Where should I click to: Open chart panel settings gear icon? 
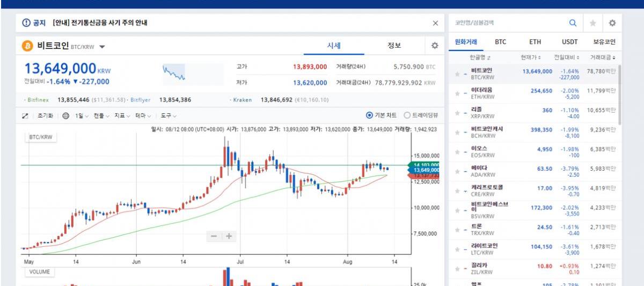(435, 46)
